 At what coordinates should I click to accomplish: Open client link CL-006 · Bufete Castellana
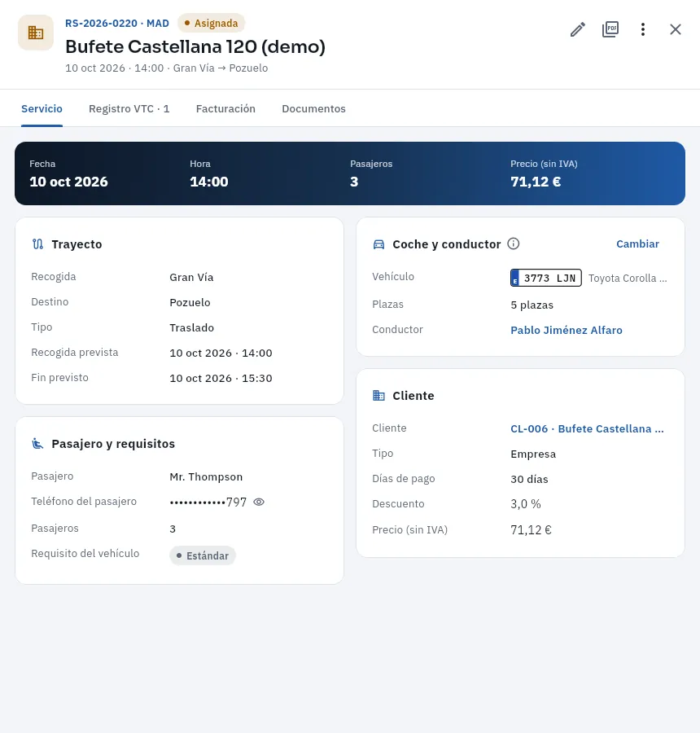[587, 428]
